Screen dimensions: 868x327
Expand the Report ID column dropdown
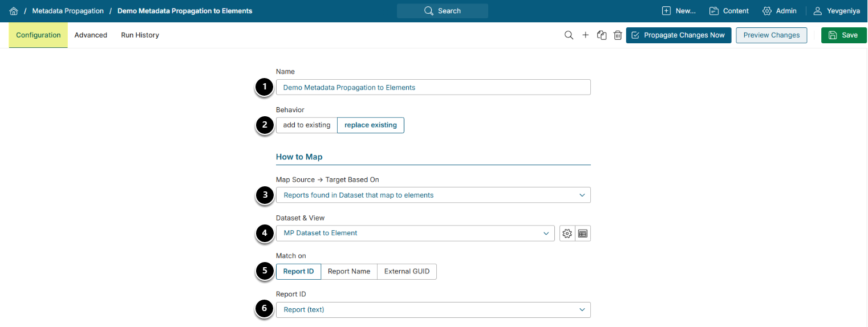point(433,310)
